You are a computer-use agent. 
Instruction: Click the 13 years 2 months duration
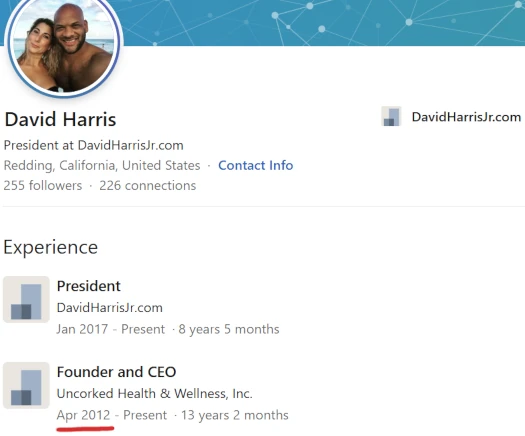(235, 415)
